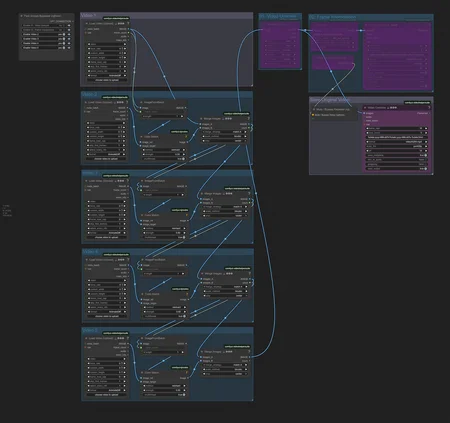450x423 pixels.
Task: Collapse the Video Combine node via its title dot
Action: pos(365,108)
